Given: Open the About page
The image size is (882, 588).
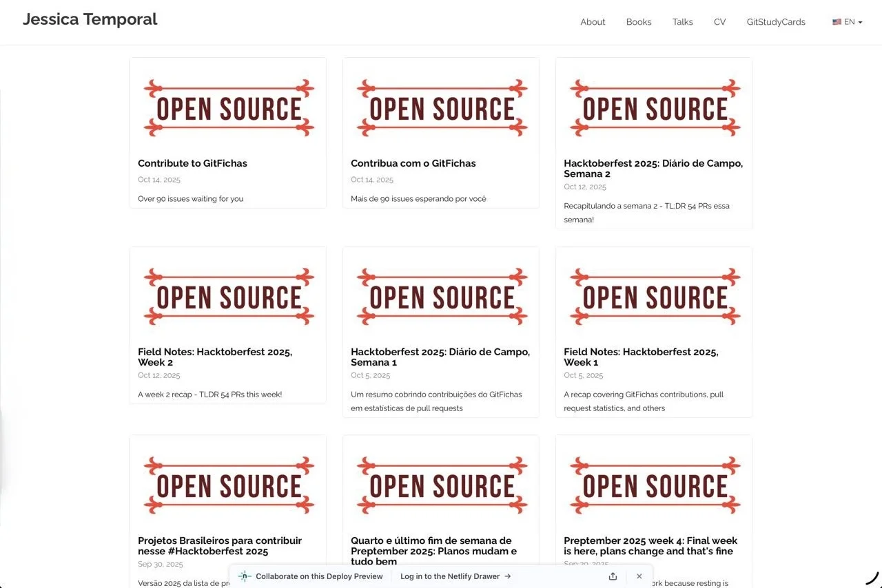Looking at the screenshot, I should pyautogui.click(x=593, y=21).
